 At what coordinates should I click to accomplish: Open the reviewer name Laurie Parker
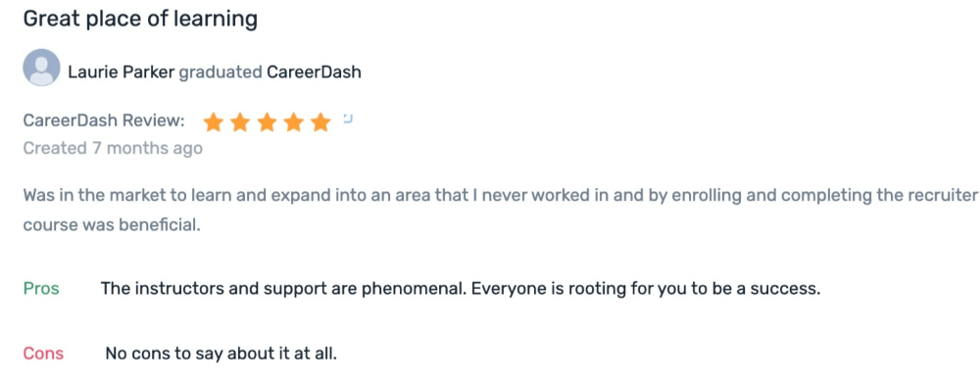click(122, 72)
